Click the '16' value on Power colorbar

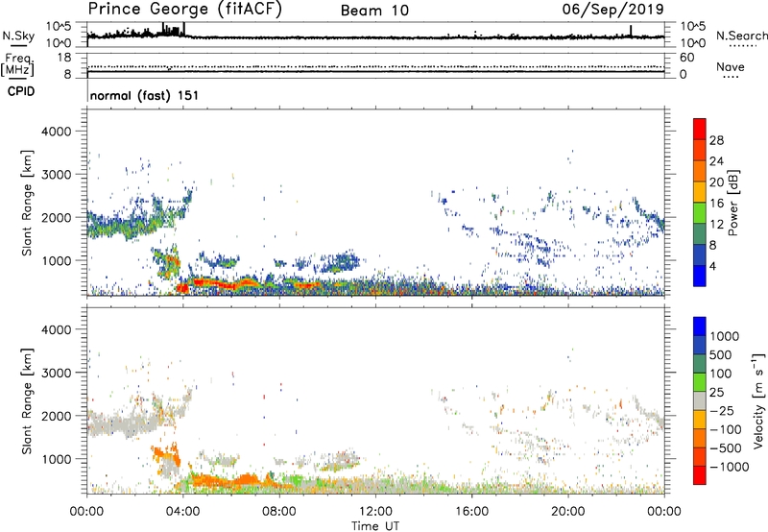(x=716, y=204)
